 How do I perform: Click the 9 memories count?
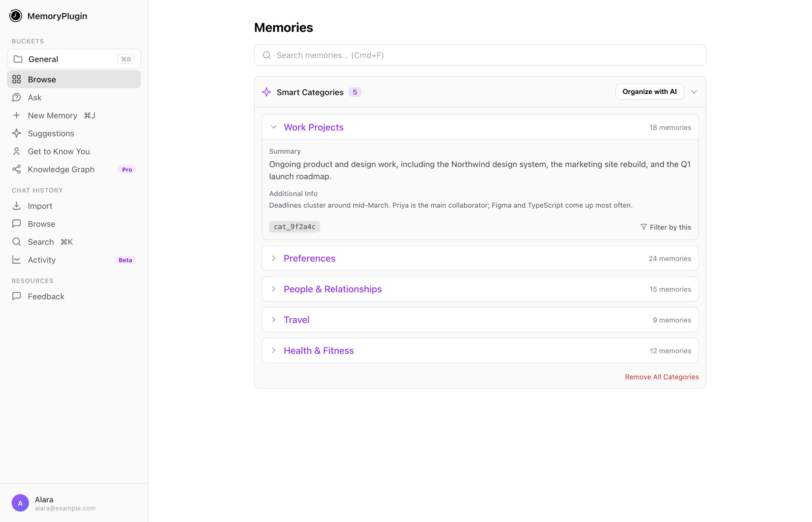click(672, 320)
